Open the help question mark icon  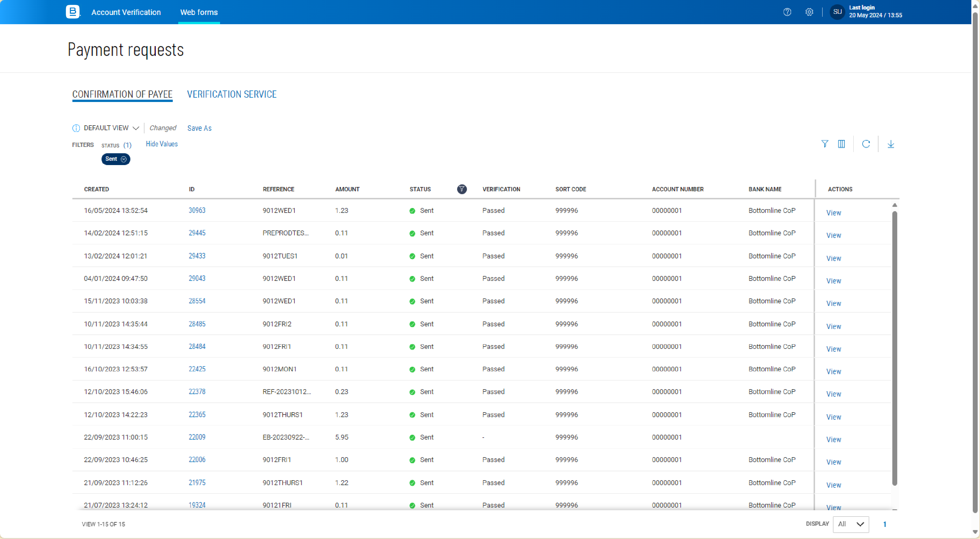pos(787,12)
